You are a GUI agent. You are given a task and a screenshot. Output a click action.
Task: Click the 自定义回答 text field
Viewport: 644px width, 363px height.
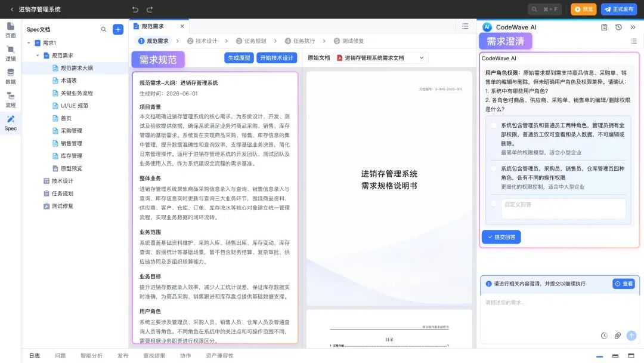[563, 208]
